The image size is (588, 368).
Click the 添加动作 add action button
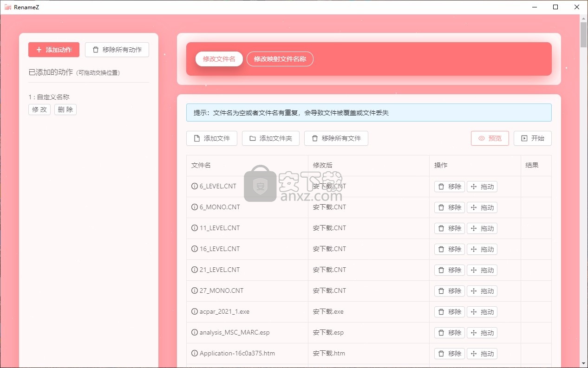54,50
